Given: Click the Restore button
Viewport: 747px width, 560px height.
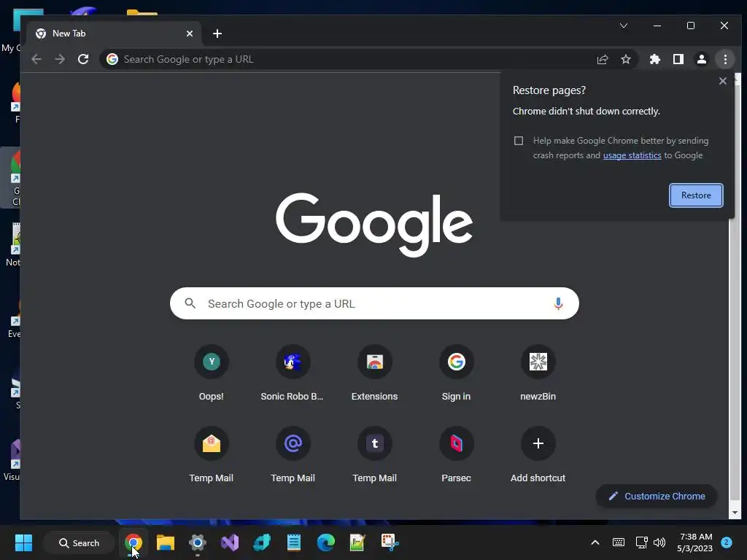Looking at the screenshot, I should [x=696, y=195].
